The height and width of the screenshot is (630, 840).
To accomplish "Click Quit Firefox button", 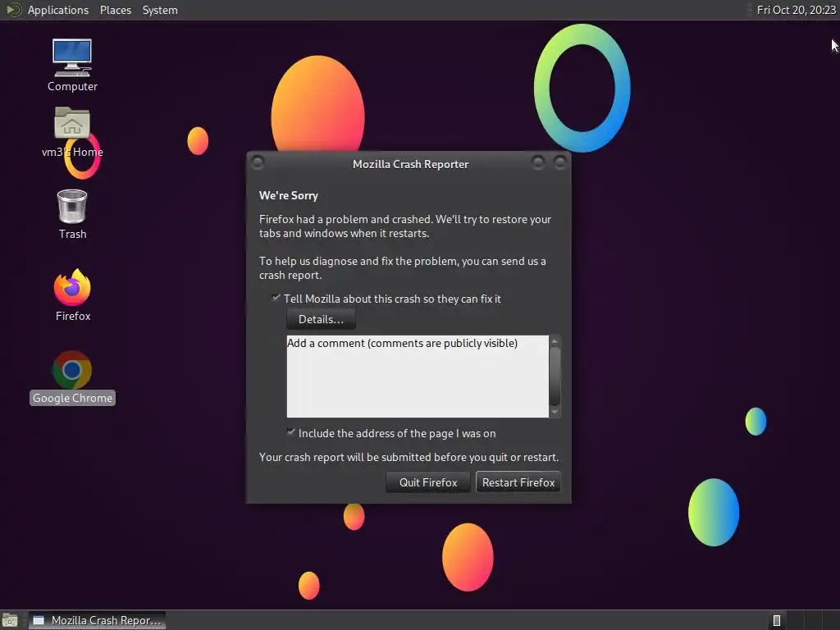I will 428,482.
